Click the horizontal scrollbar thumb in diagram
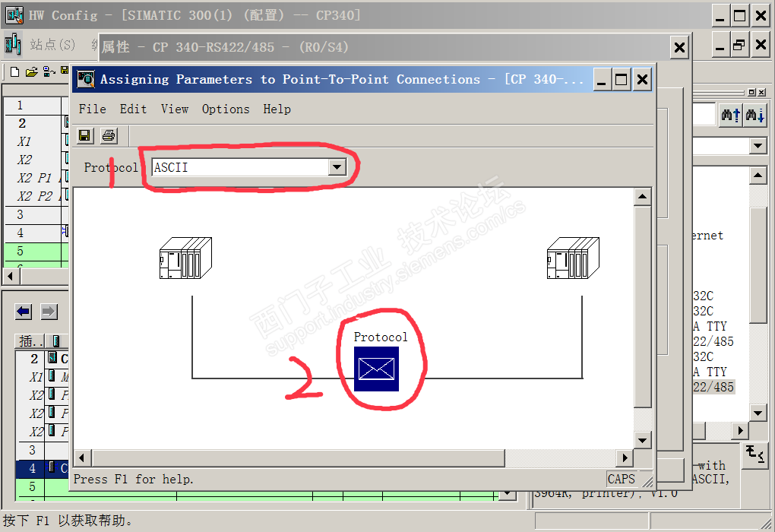Image resolution: width=775 pixels, height=532 pixels. tap(298, 458)
